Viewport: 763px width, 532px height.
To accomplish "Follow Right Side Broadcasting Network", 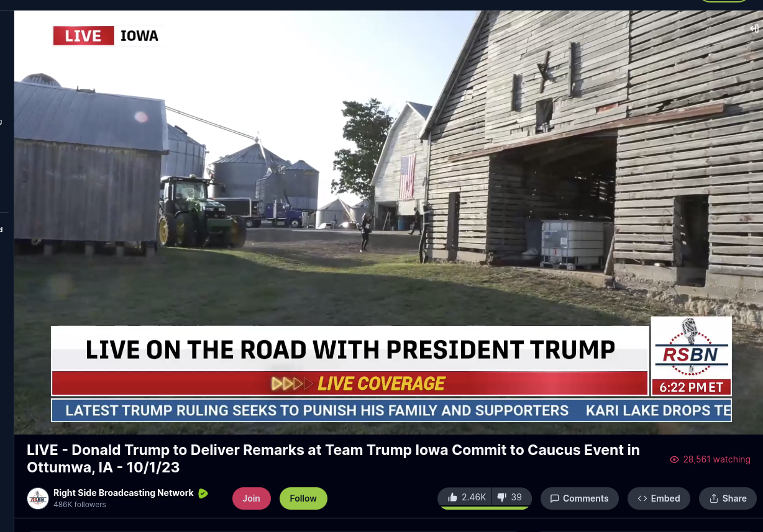I will (x=303, y=498).
